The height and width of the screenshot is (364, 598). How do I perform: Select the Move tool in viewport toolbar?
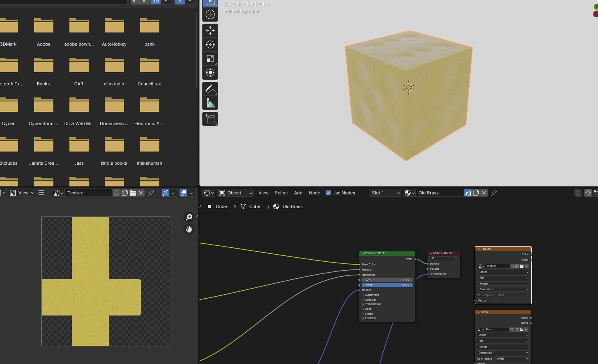pyautogui.click(x=210, y=30)
